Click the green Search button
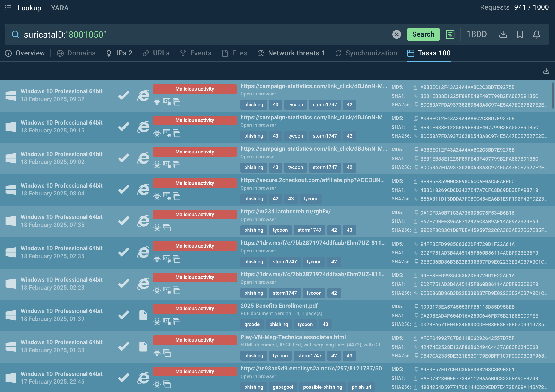555x392 pixels. pos(423,34)
